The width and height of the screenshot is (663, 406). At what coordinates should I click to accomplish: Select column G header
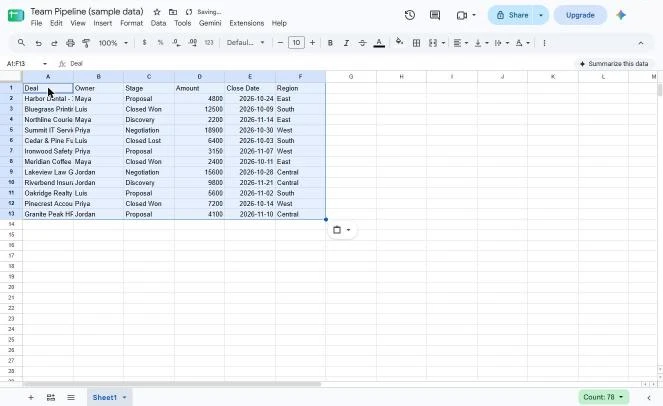(351, 77)
